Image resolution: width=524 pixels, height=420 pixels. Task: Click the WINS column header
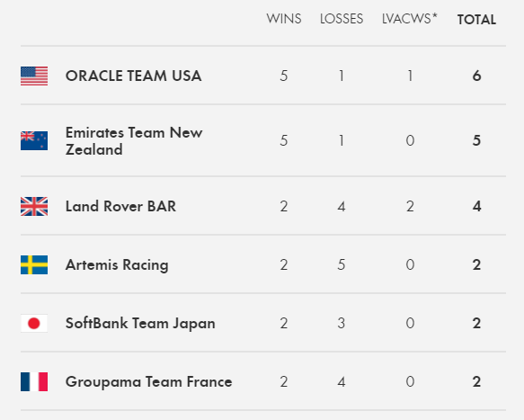pos(284,19)
